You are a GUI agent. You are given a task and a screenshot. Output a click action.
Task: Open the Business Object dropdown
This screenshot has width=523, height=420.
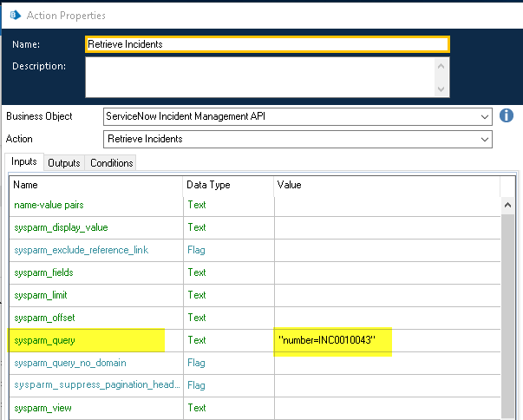pos(484,116)
